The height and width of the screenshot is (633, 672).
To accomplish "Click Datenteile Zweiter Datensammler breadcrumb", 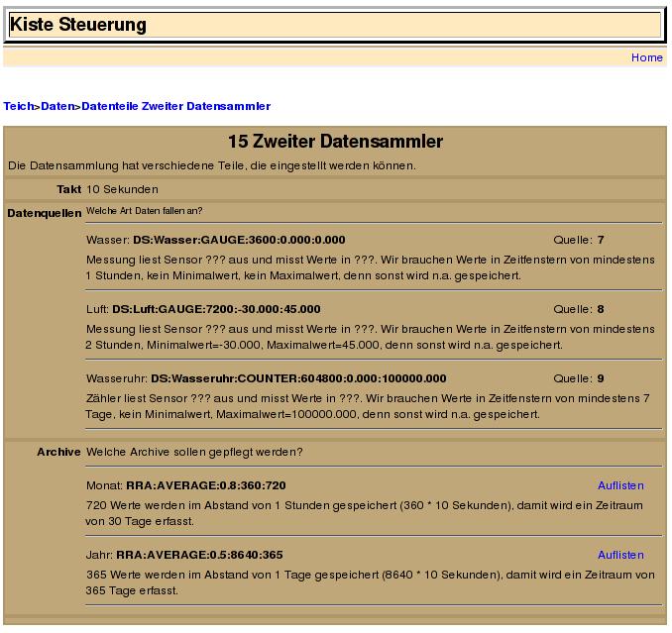I will click(175, 106).
